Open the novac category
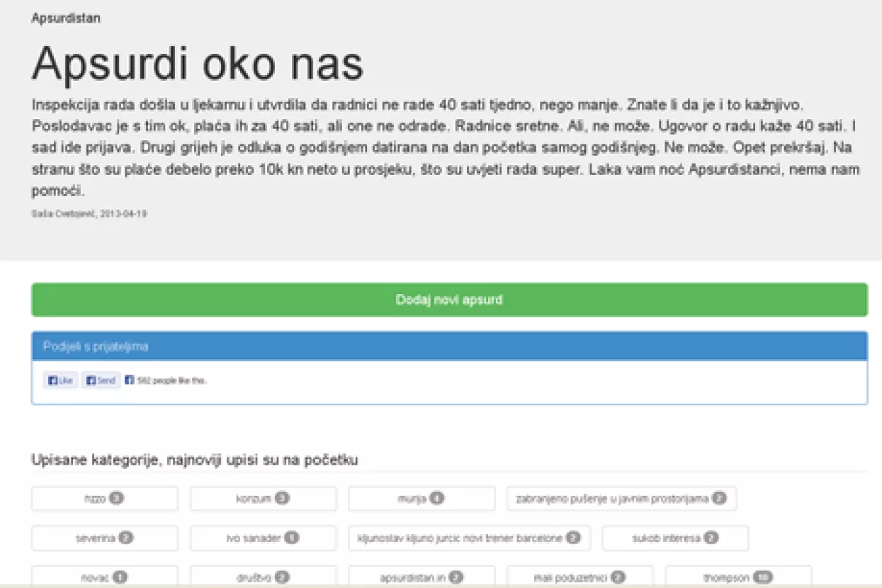Image resolution: width=882 pixels, height=588 pixels. coord(105,576)
